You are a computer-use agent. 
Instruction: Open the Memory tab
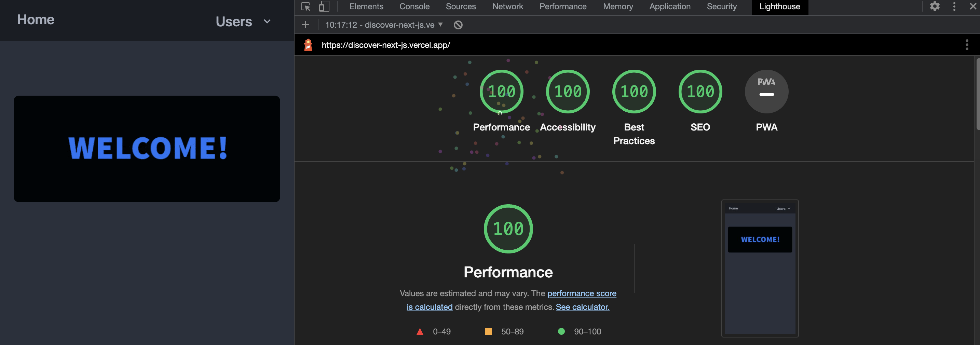[x=618, y=6]
